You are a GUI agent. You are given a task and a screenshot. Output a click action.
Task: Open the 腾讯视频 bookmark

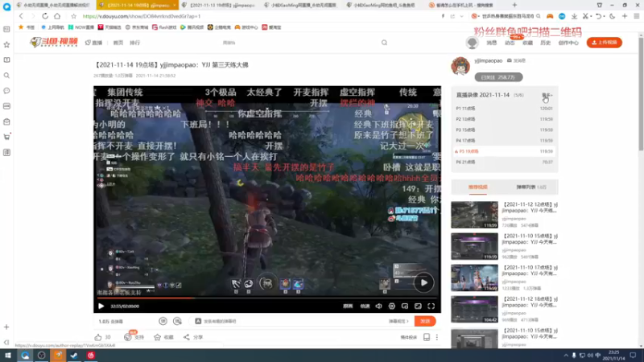[192, 27]
